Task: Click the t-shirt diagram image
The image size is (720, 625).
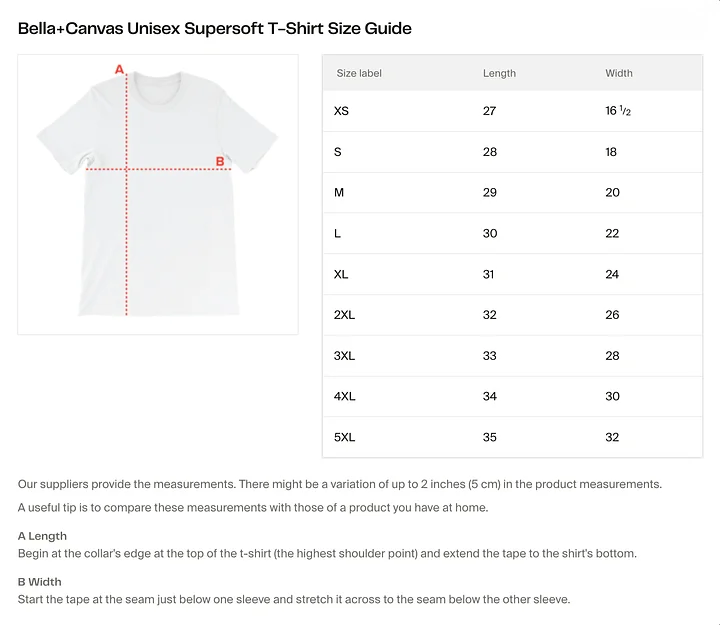Action: 158,194
